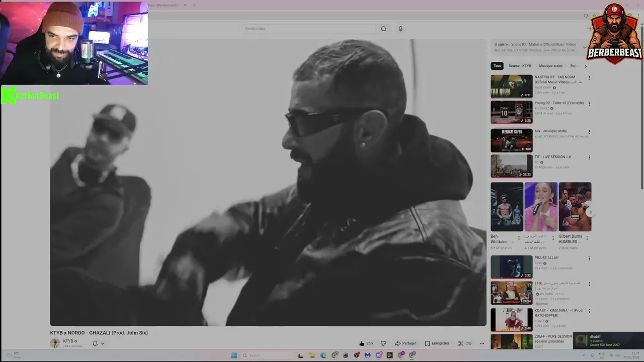Open File Explorer from taskbar
Screen dimensions: 644x362
pos(312,355)
